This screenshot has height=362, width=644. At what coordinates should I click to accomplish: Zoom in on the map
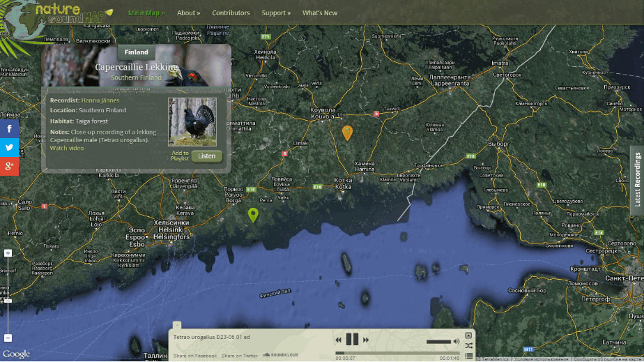pyautogui.click(x=8, y=253)
